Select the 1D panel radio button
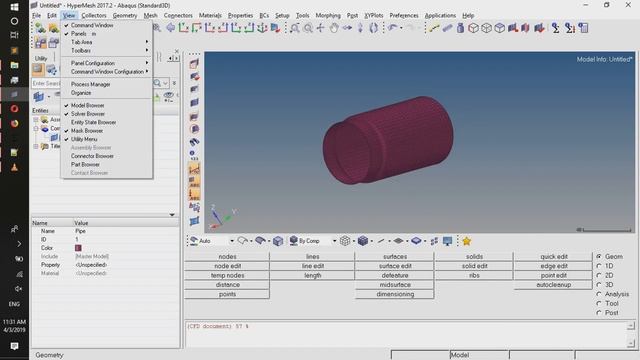640x360 pixels. (599, 266)
